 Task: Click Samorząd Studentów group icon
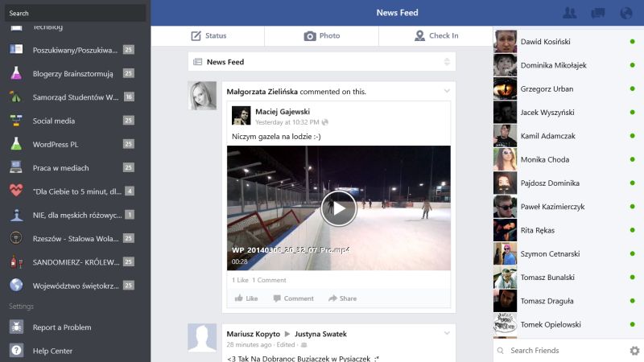[x=16, y=97]
